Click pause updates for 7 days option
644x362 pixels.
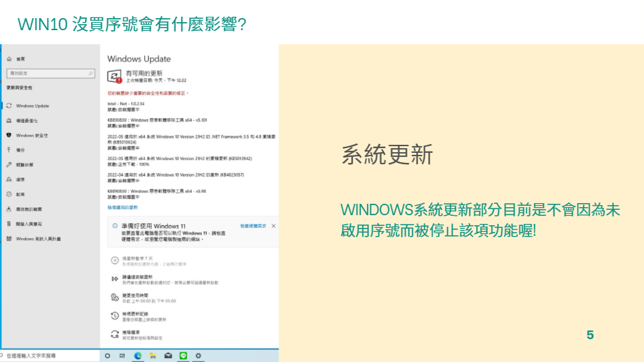tap(148, 261)
